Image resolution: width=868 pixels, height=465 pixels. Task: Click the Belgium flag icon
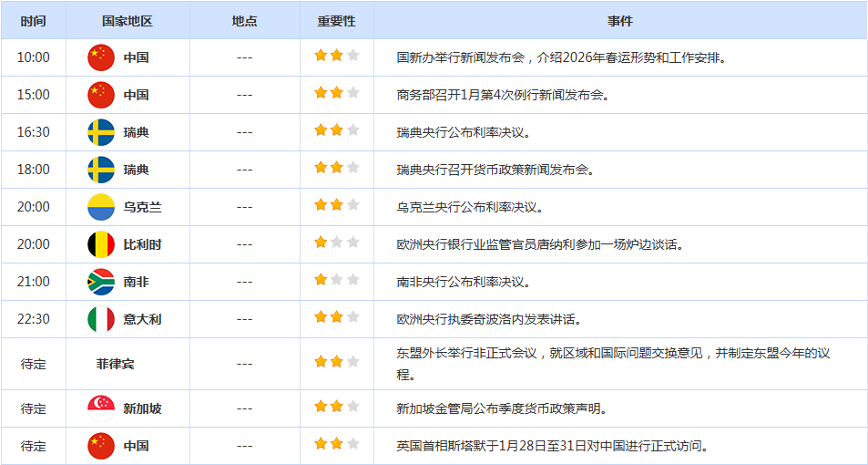[101, 244]
